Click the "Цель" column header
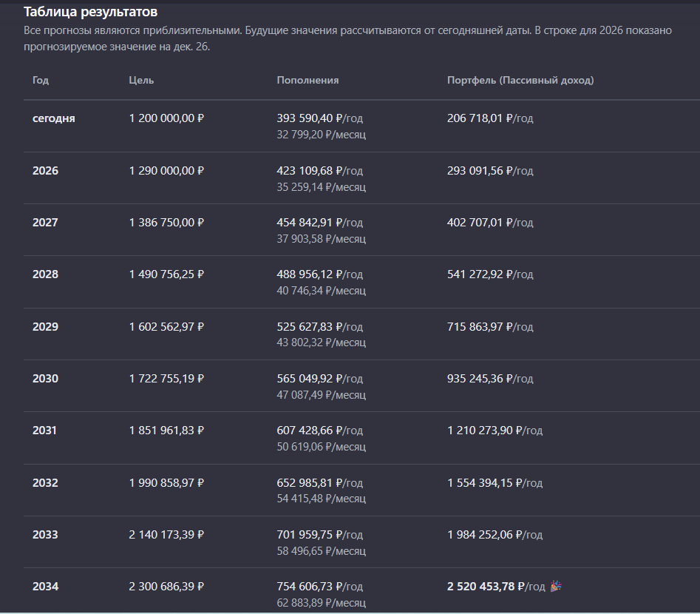The width and height of the screenshot is (700, 614). [141, 80]
